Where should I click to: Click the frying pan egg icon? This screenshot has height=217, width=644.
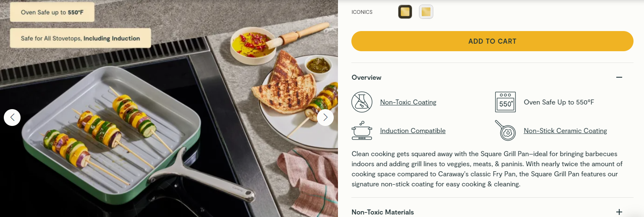coord(505,131)
